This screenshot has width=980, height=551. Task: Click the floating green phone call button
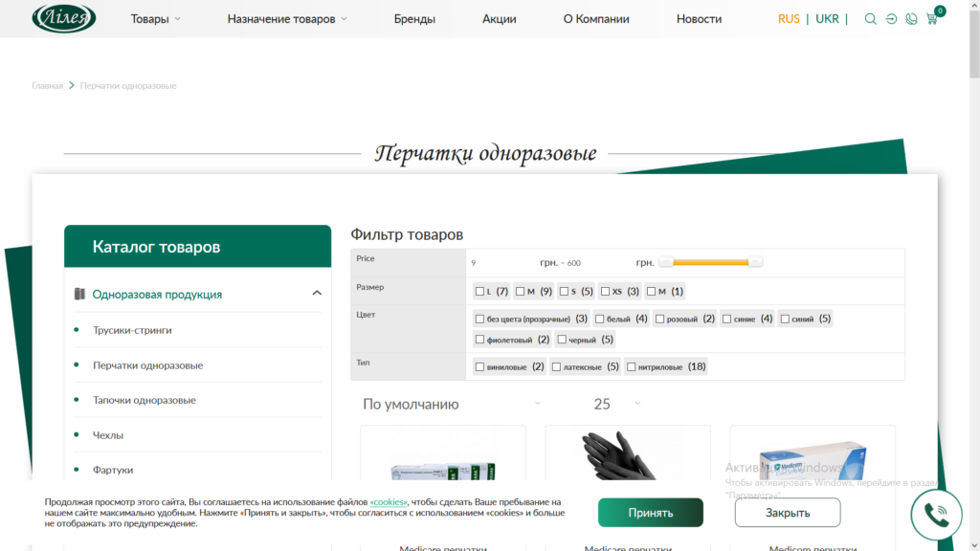click(x=936, y=515)
